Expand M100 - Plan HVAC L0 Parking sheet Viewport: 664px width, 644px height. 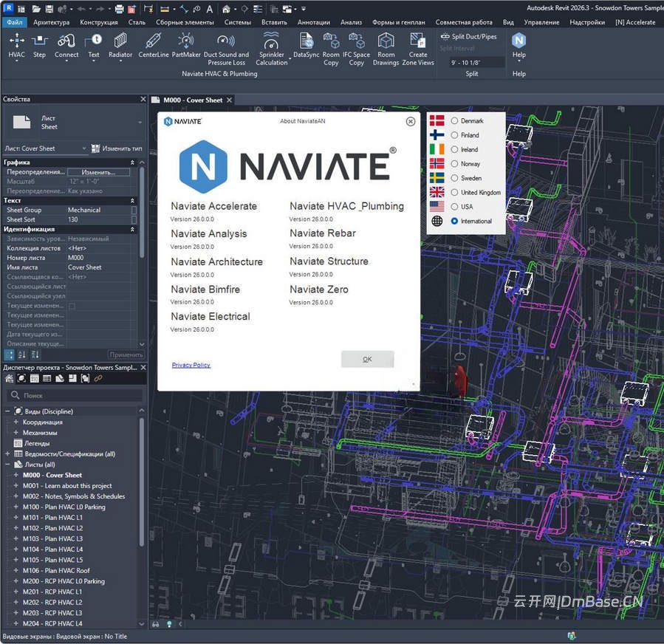[16, 507]
